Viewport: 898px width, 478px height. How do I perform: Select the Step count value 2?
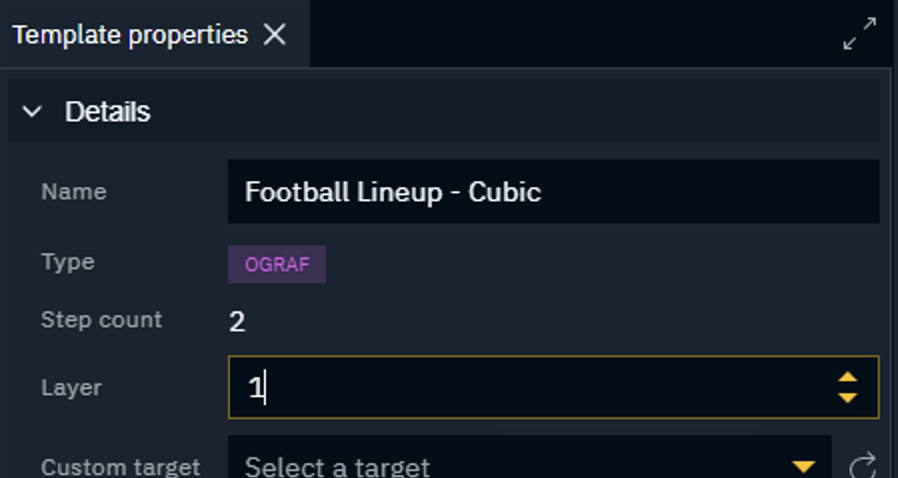click(x=237, y=321)
